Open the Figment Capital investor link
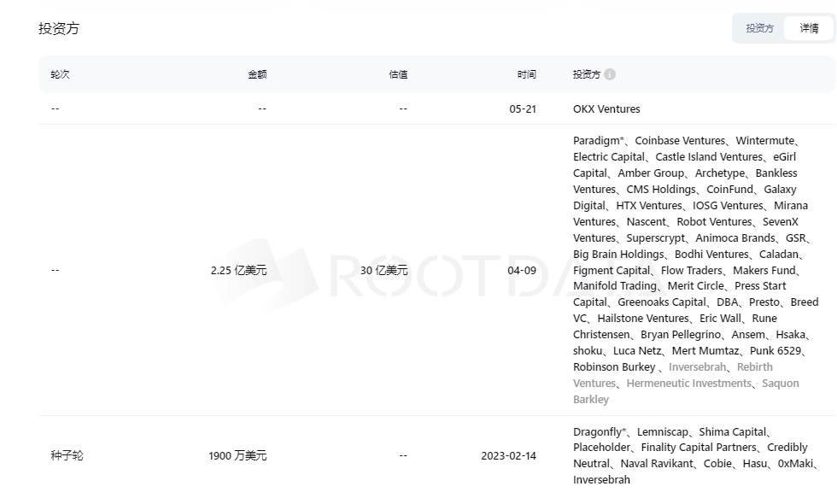Viewport: 837px width, 504px height. (612, 270)
